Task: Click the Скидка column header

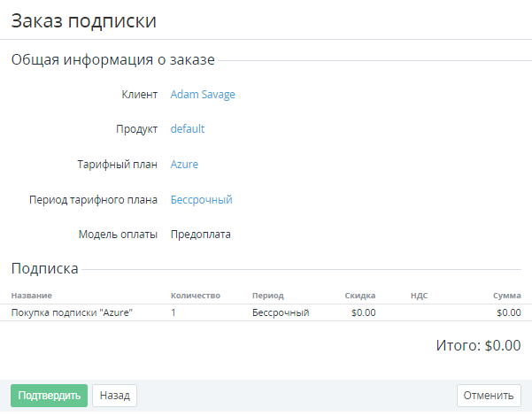Action: tap(360, 296)
